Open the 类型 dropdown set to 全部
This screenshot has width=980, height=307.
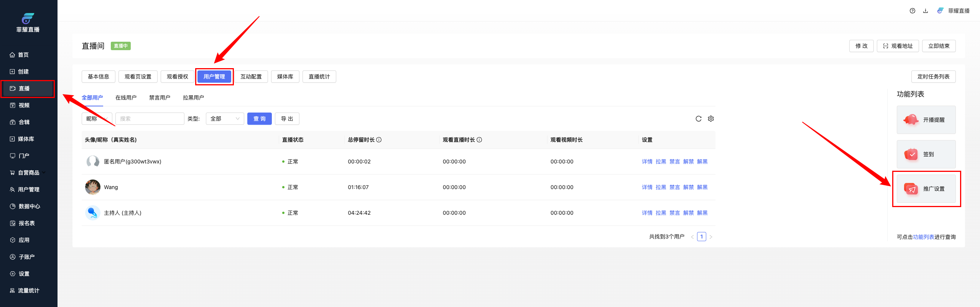tap(225, 119)
